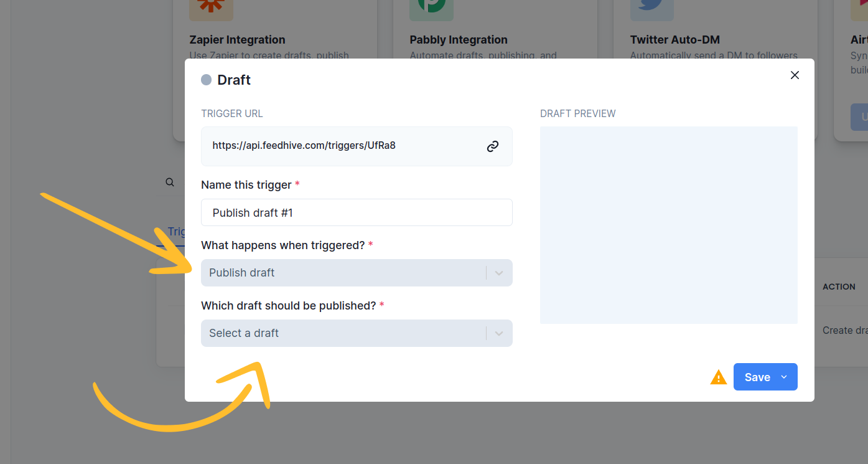Open the 'Select a draft' dropdown
This screenshot has width=868, height=464.
click(x=357, y=333)
